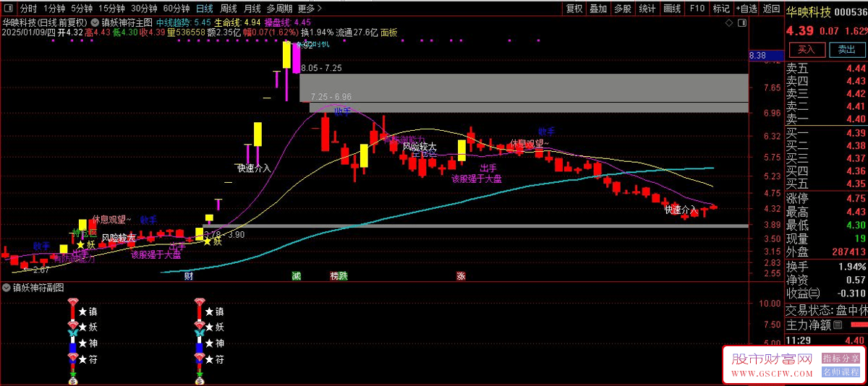
Task: Select the 日线 daily chart tab
Action: (205, 9)
